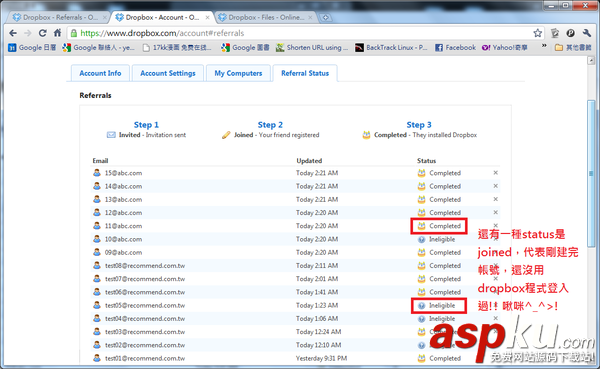Open the other bookmarks folder
Viewport: 600px width, 369px height.
pos(573,47)
